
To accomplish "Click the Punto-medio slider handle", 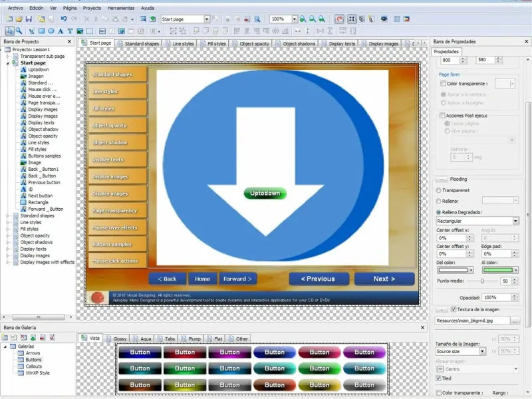I will pyautogui.click(x=481, y=281).
